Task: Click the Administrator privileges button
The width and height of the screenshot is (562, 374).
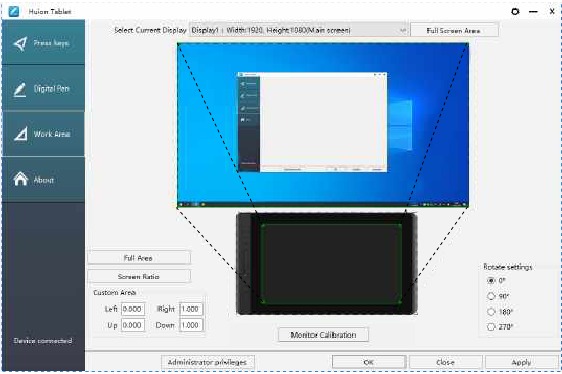Action: click(x=208, y=362)
